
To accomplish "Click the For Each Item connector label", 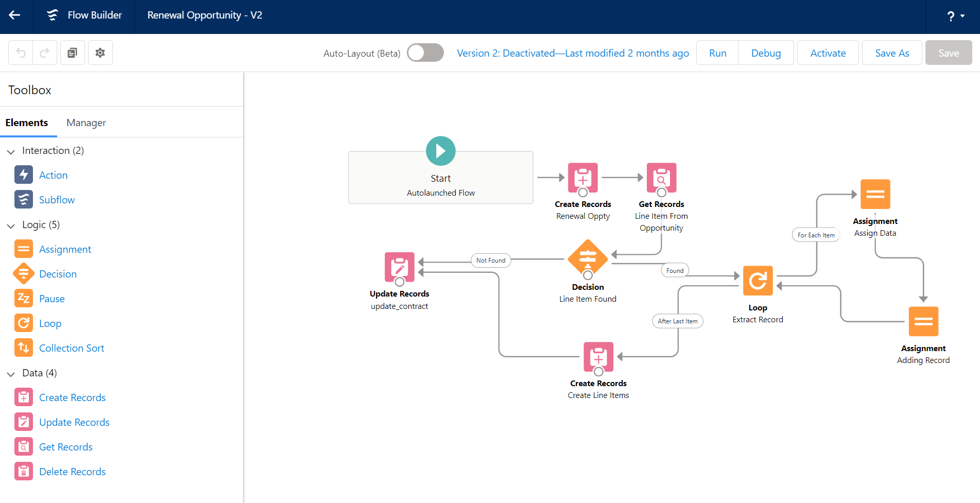I will coord(816,235).
